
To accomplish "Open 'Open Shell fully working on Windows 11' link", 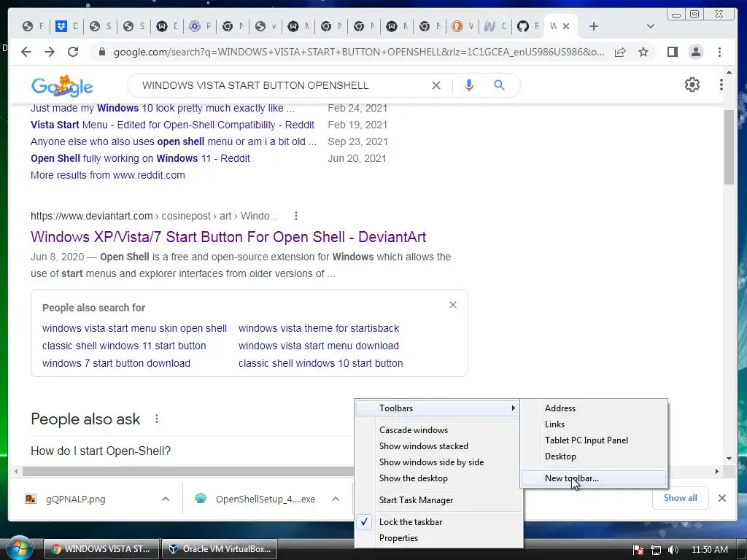I will click(x=141, y=158).
